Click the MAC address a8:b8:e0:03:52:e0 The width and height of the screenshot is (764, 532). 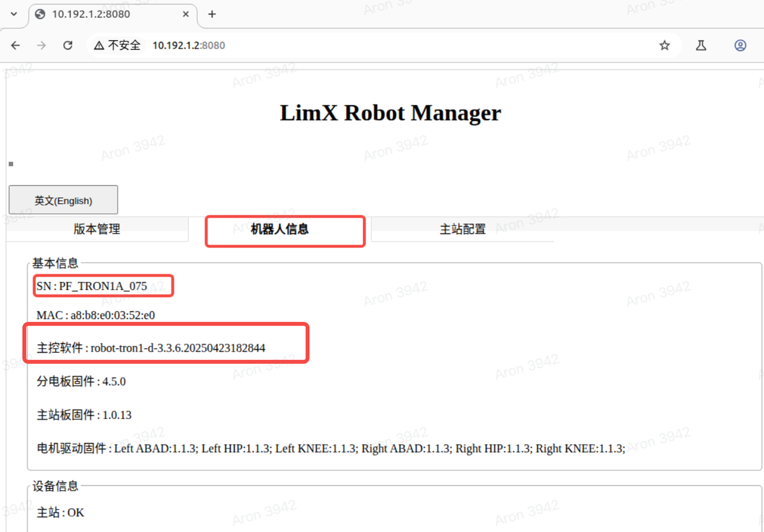coord(113,315)
